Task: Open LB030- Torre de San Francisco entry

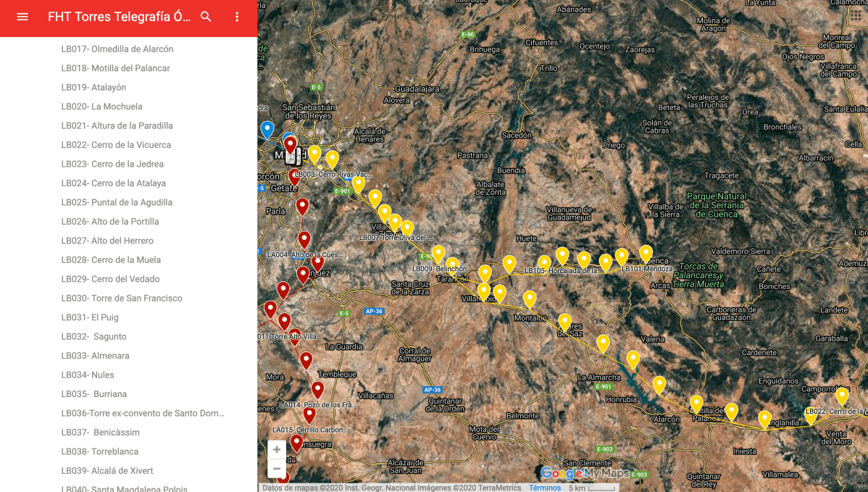Action: [122, 299]
